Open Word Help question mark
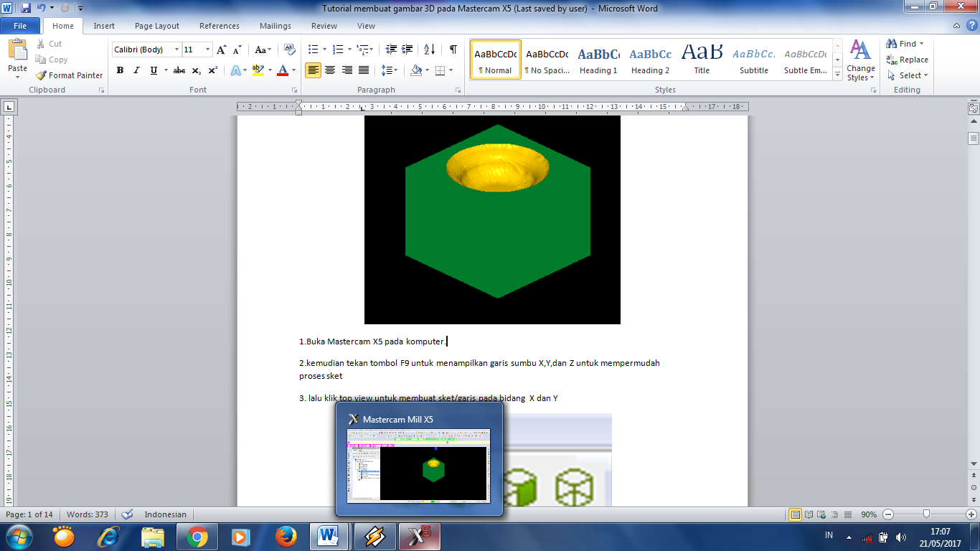 (971, 26)
